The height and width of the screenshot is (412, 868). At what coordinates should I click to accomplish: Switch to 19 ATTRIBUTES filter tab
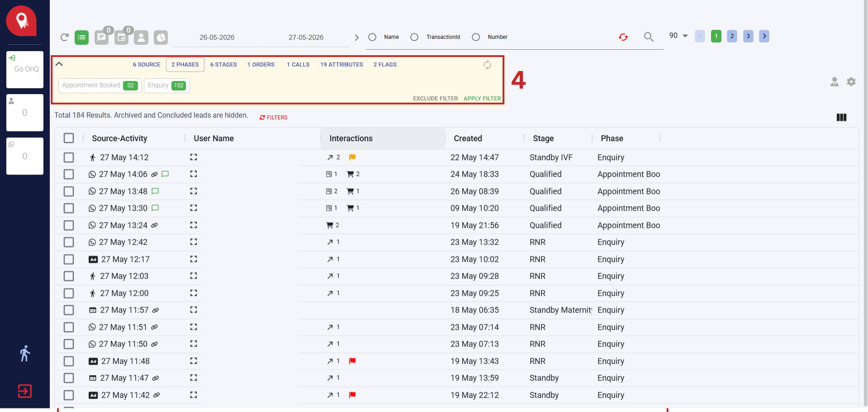coord(342,65)
